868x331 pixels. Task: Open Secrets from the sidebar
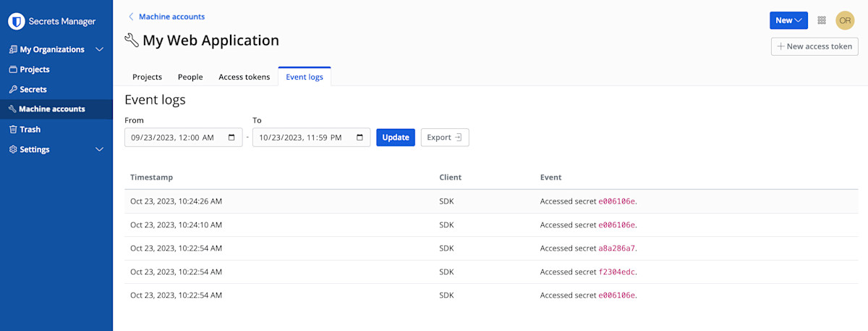pos(33,90)
